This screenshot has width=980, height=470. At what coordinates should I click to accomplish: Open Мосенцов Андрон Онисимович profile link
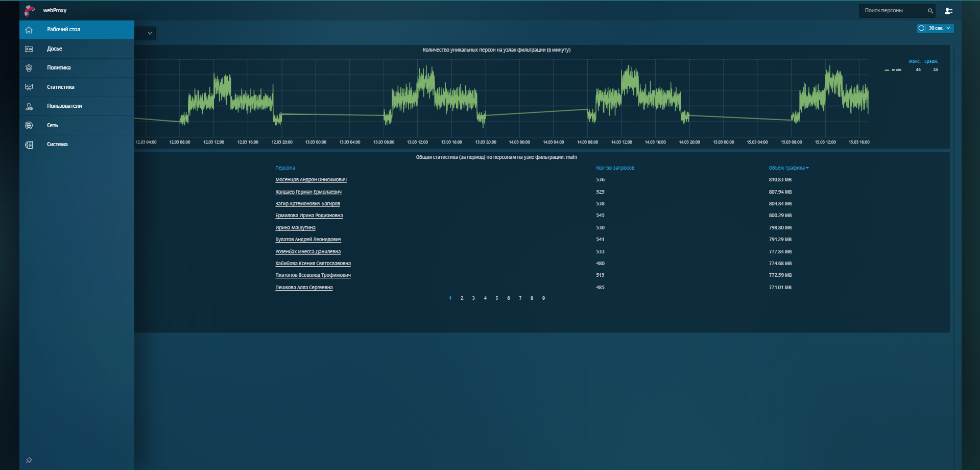[x=311, y=180]
